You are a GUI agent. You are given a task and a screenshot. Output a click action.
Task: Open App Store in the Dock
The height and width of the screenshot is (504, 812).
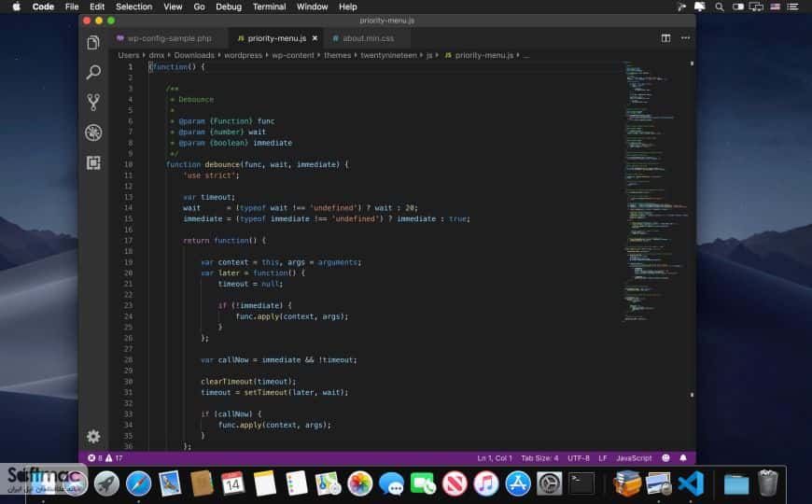click(x=517, y=483)
